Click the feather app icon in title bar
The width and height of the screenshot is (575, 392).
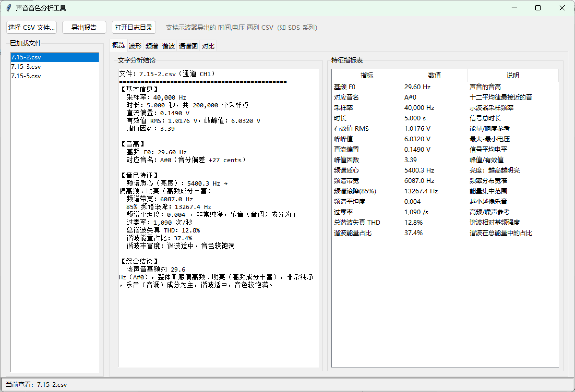pos(9,8)
